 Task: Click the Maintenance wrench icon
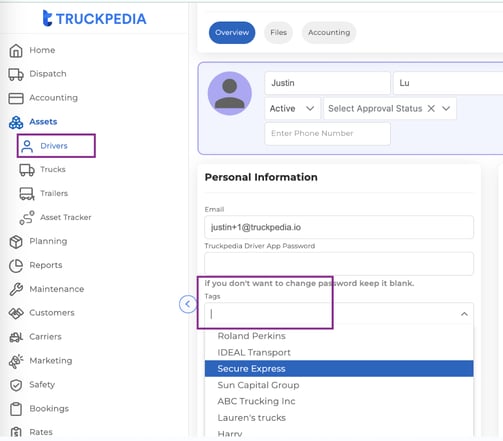16,289
